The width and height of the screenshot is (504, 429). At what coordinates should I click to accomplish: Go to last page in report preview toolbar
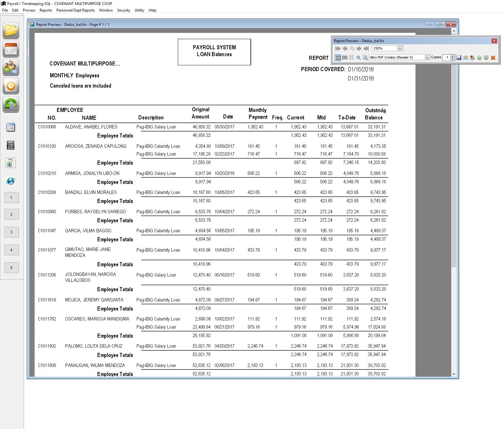pyautogui.click(x=366, y=48)
